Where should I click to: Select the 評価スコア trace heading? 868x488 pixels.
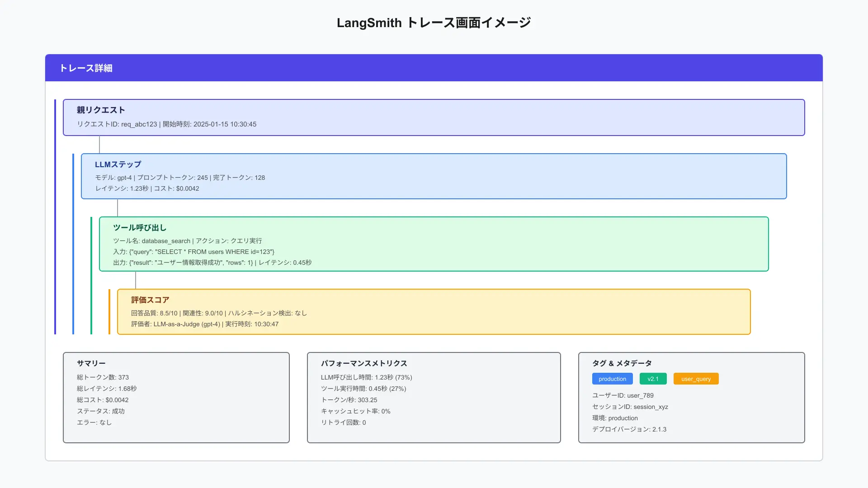tap(150, 300)
